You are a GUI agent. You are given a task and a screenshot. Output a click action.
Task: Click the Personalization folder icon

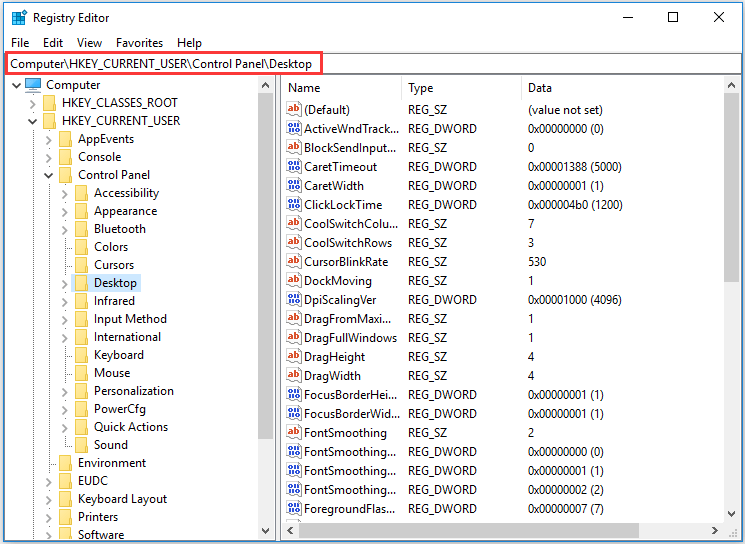(81, 391)
